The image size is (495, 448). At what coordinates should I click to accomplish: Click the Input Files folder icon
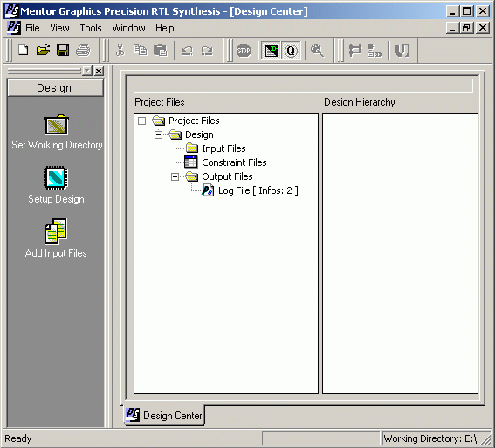coord(192,148)
